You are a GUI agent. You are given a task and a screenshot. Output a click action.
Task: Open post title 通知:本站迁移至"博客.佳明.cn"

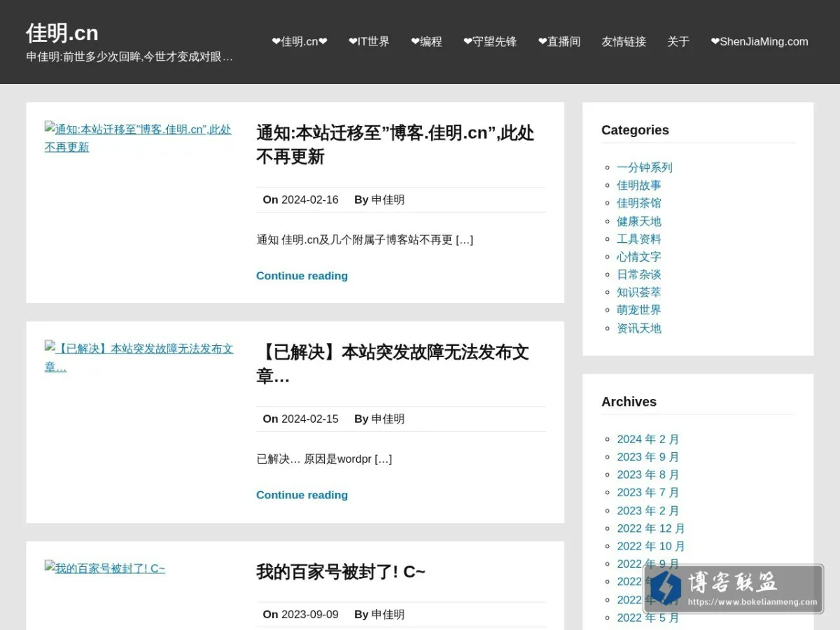coord(395,145)
